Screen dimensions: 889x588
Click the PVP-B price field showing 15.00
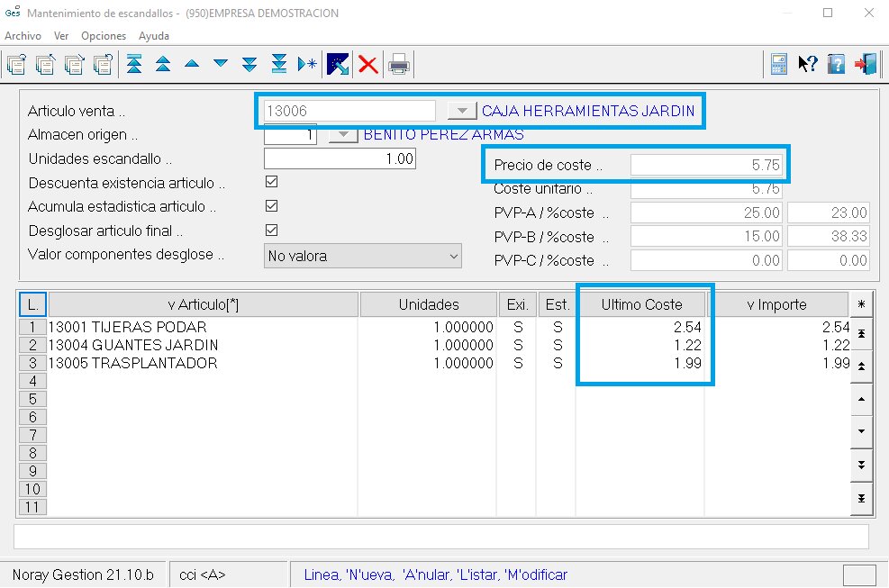click(x=706, y=237)
